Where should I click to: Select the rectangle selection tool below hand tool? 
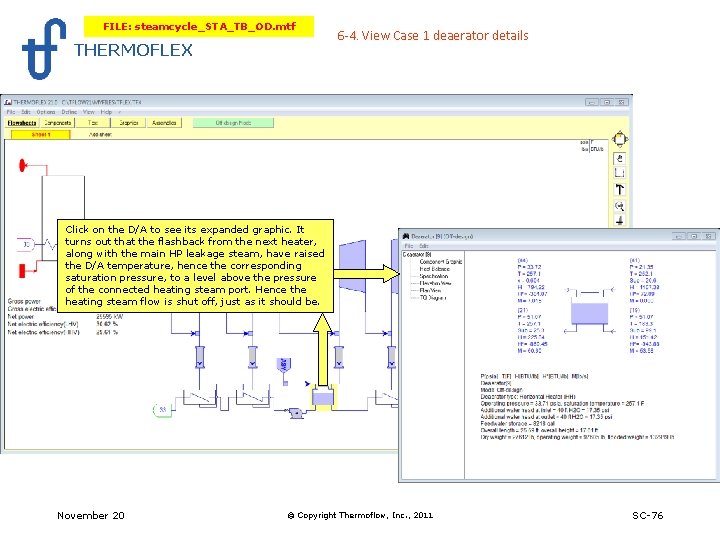[619, 173]
